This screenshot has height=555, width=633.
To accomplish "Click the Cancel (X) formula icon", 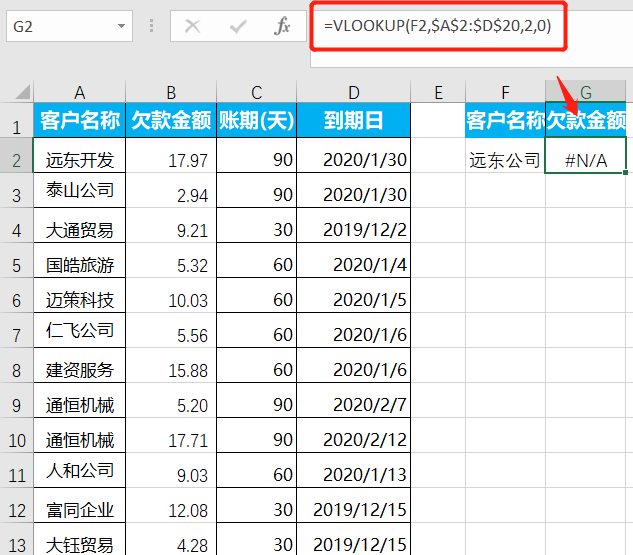I will (x=192, y=27).
